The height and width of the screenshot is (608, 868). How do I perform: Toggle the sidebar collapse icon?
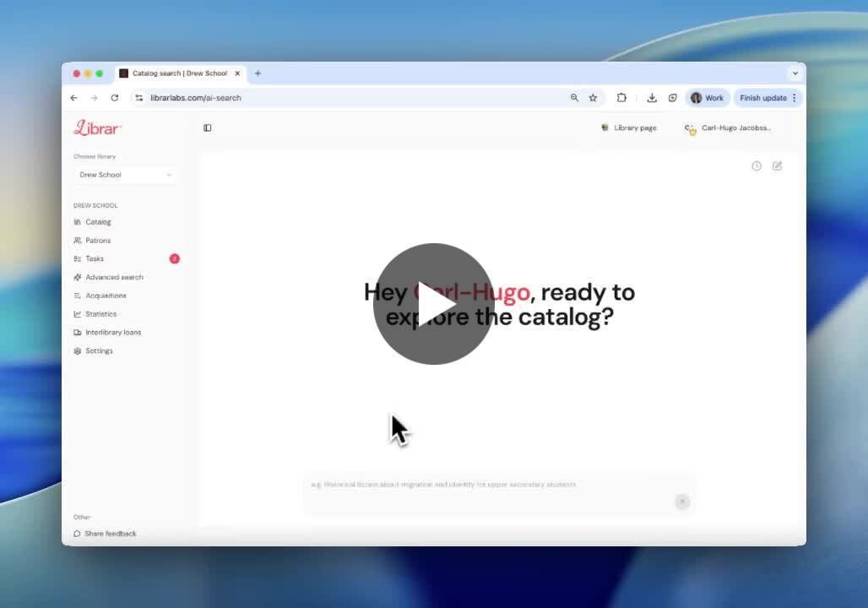[208, 128]
